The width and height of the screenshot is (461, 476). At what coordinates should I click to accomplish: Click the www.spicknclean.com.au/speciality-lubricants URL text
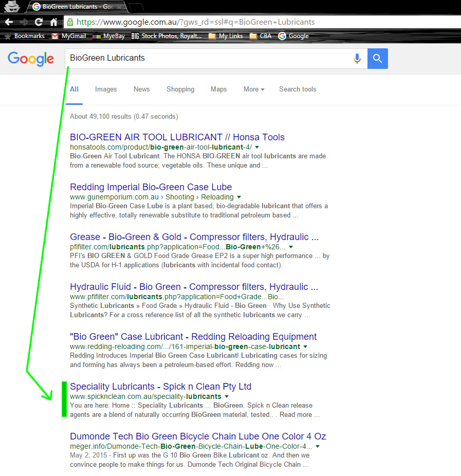[x=145, y=396]
